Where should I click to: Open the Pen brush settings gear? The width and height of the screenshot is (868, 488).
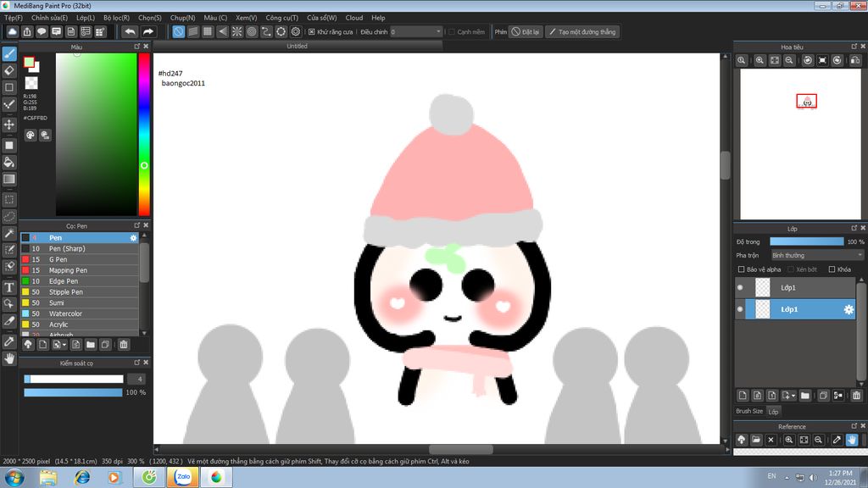coord(133,238)
